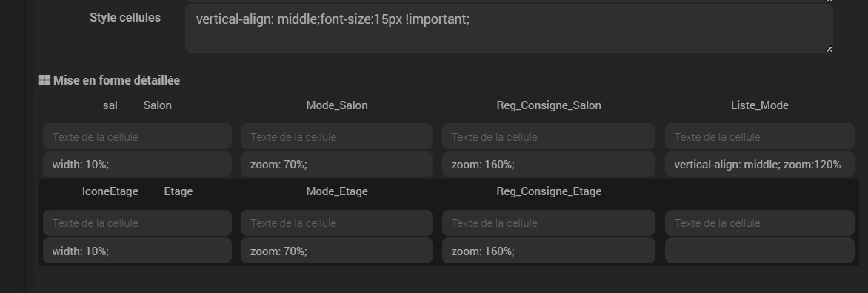The image size is (868, 293).
Task: Click the IconeEtage label
Action: pos(110,191)
